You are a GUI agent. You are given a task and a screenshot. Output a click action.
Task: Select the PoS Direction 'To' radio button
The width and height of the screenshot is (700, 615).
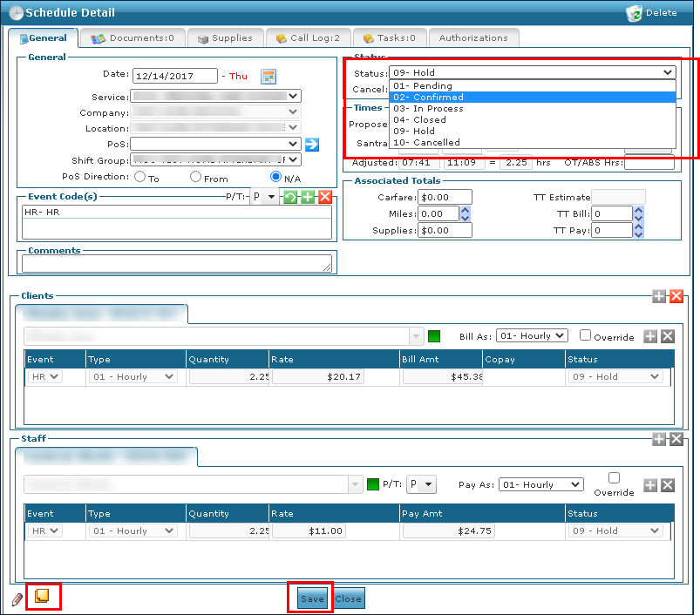pyautogui.click(x=139, y=178)
